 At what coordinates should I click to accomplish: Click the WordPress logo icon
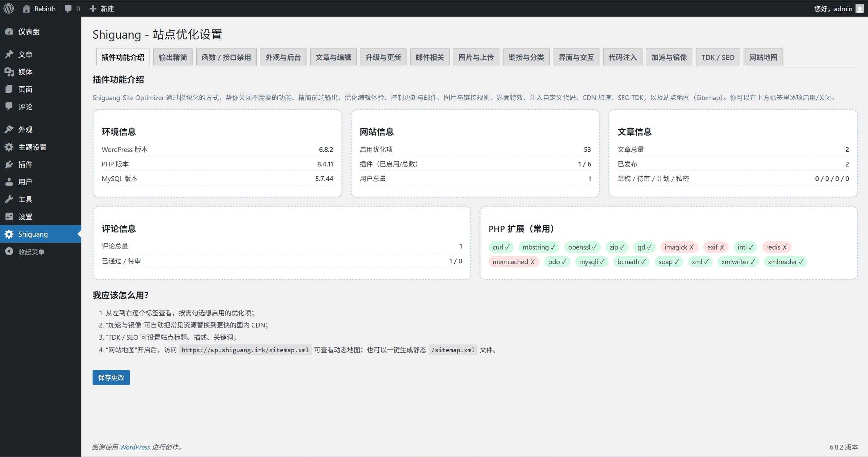(9, 8)
